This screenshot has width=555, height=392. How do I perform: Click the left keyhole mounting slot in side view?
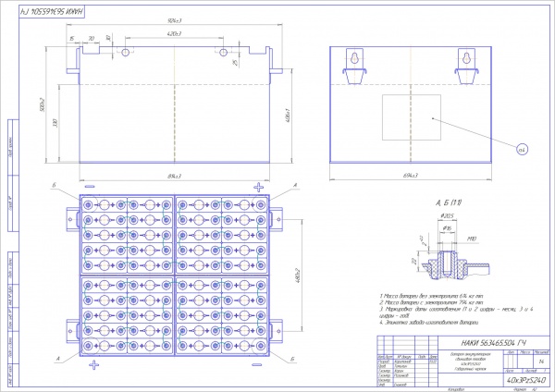pos(353,58)
